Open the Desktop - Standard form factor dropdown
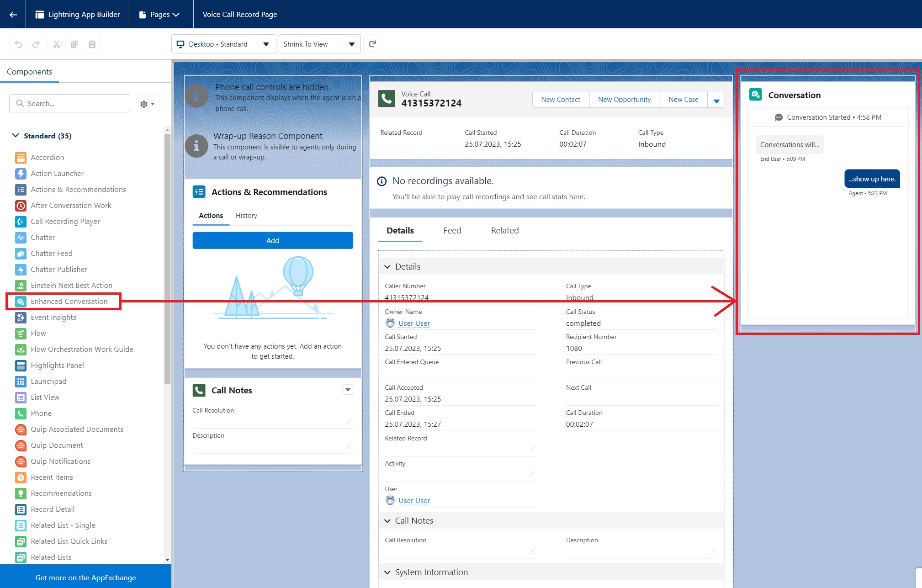 coord(223,44)
